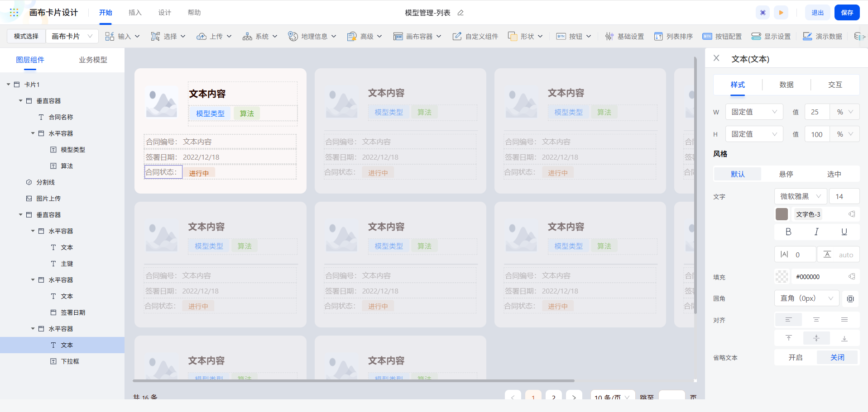Run preview with the play icon
Image resolution: width=868 pixels, height=412 pixels.
(781, 12)
